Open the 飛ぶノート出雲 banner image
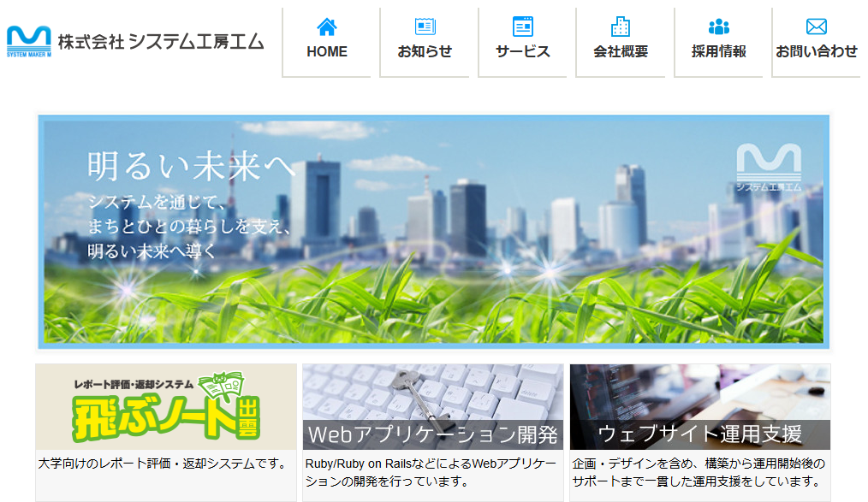868x502 pixels. (x=166, y=406)
